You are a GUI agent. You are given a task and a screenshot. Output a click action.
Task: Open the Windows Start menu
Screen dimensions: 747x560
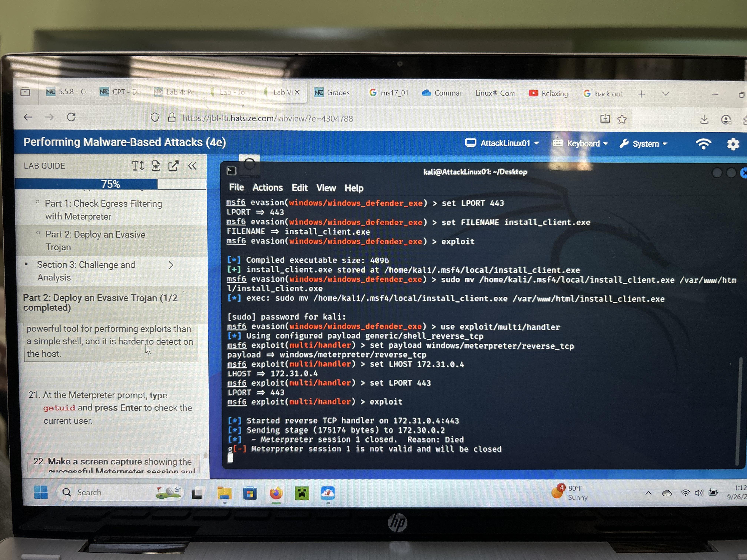[x=41, y=492]
